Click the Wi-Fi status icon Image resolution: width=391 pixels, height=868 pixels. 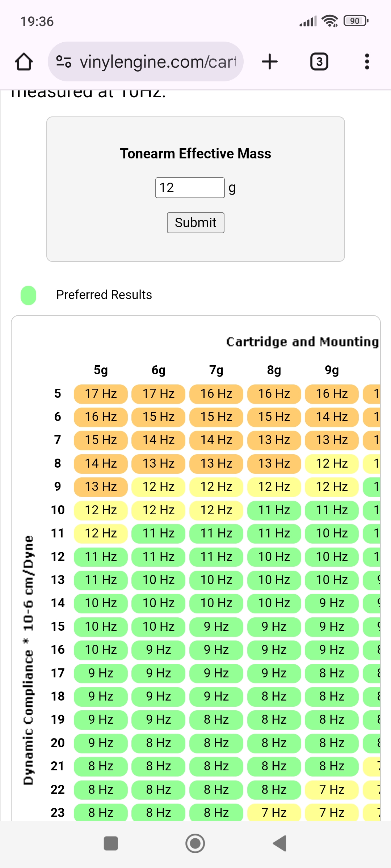[330, 21]
